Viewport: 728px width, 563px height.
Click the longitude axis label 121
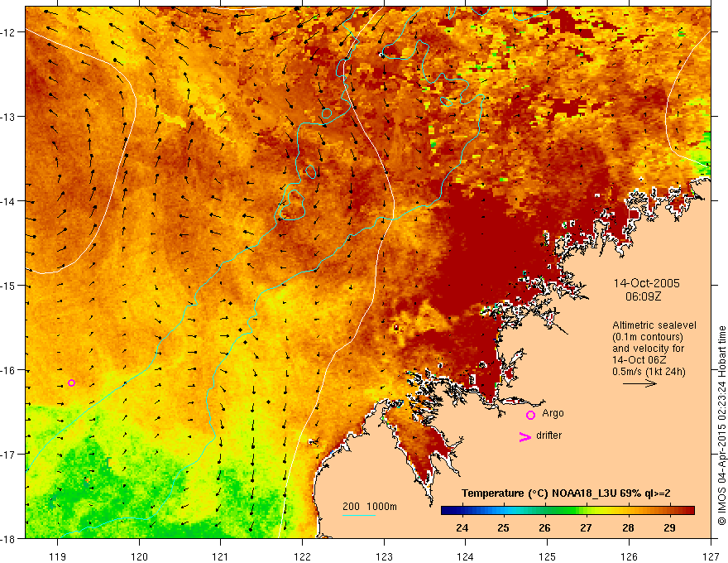[221, 556]
